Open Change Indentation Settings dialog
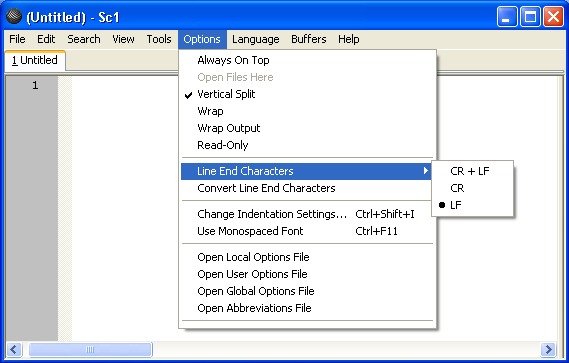Viewport: 569px width, 363px height. pos(308,214)
